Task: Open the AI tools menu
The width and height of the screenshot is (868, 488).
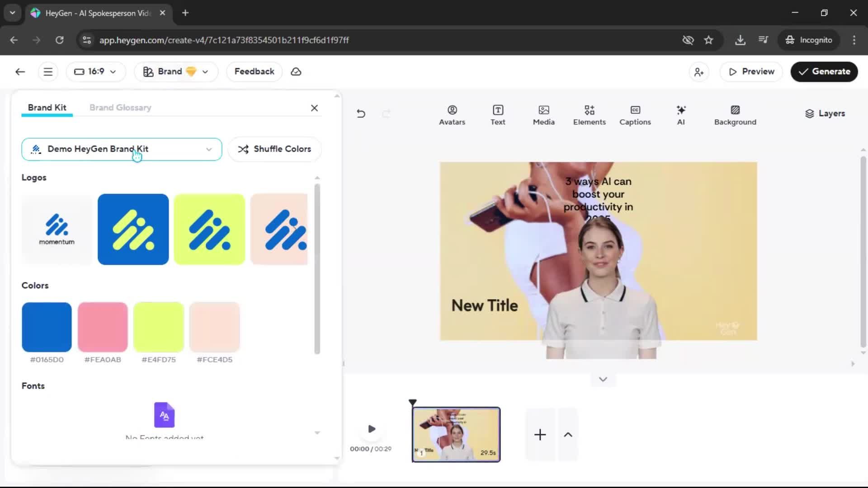Action: coord(681,115)
